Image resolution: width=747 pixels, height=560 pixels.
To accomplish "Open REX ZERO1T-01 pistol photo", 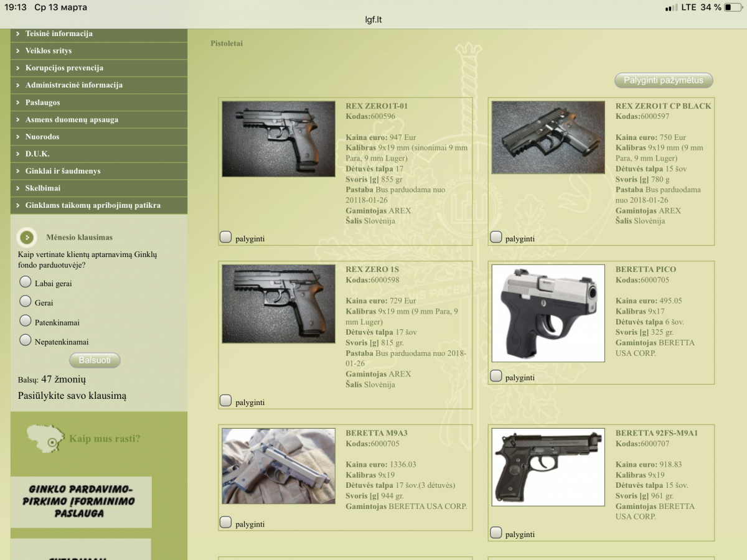I will [279, 139].
